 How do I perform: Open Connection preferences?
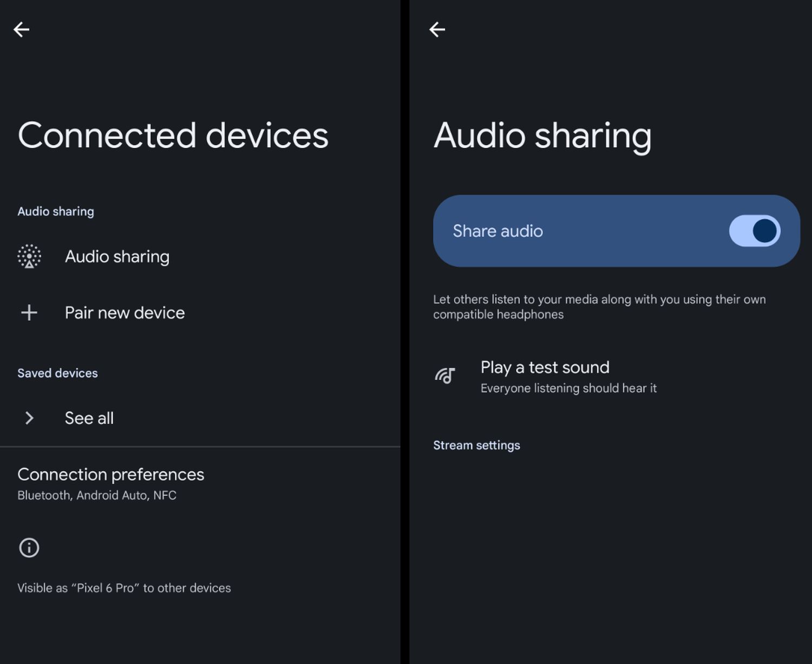111,474
